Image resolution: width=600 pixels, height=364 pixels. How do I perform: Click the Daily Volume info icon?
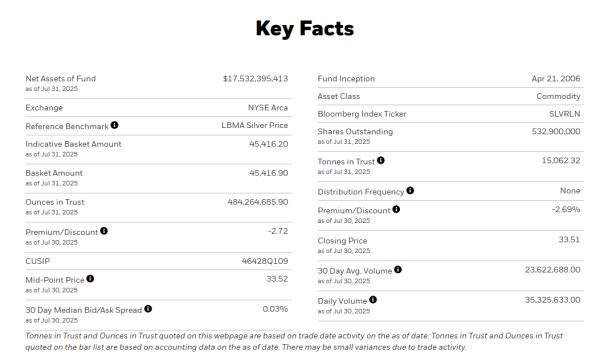373,300
